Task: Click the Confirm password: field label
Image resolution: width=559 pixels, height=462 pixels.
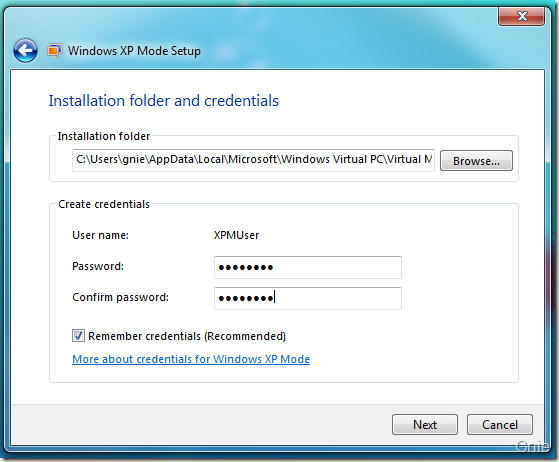Action: pos(120,297)
